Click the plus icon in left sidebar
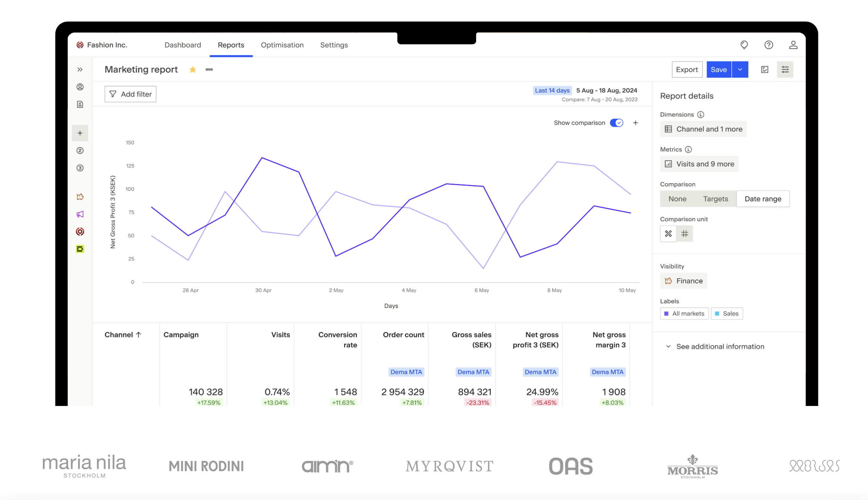Image resolution: width=868 pixels, height=500 pixels. pos(80,133)
